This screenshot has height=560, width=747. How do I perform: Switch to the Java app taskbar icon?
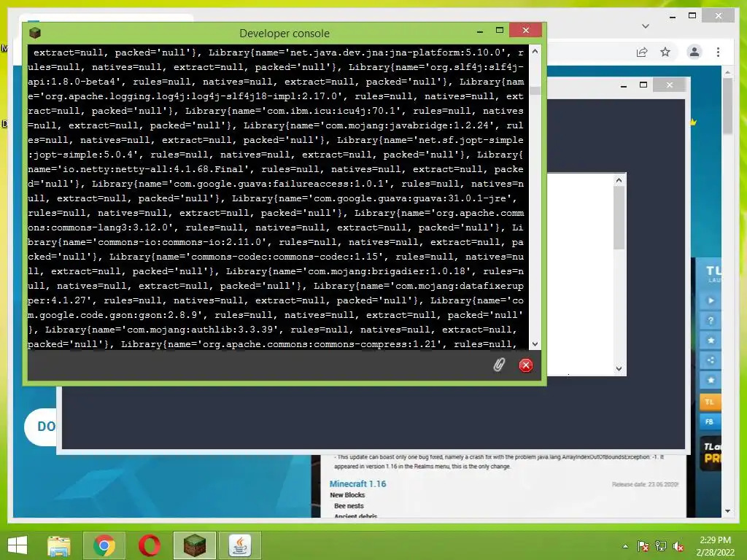240,545
